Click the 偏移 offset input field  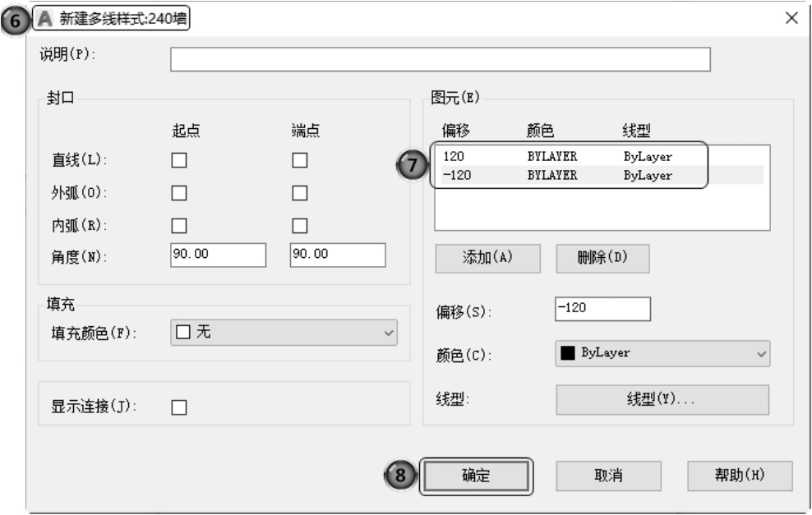click(602, 308)
